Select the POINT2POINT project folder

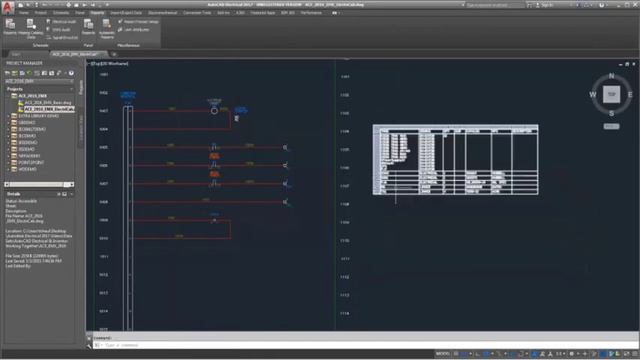pos(31,162)
